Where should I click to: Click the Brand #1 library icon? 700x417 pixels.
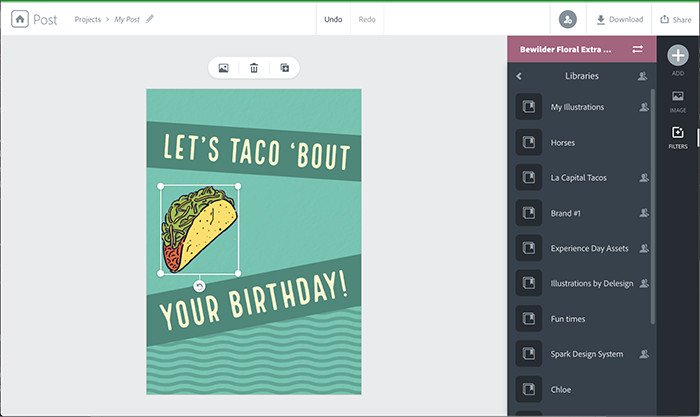click(x=529, y=213)
